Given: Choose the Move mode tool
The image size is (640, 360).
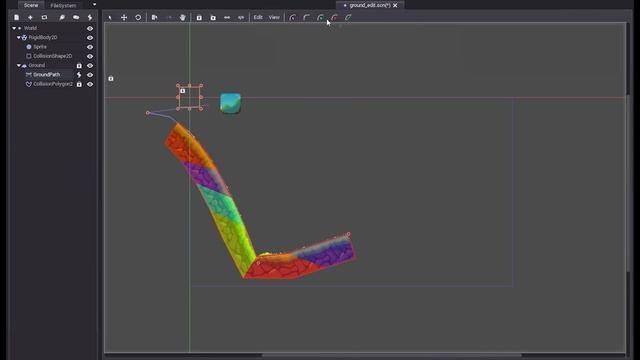Looking at the screenshot, I should (x=124, y=18).
